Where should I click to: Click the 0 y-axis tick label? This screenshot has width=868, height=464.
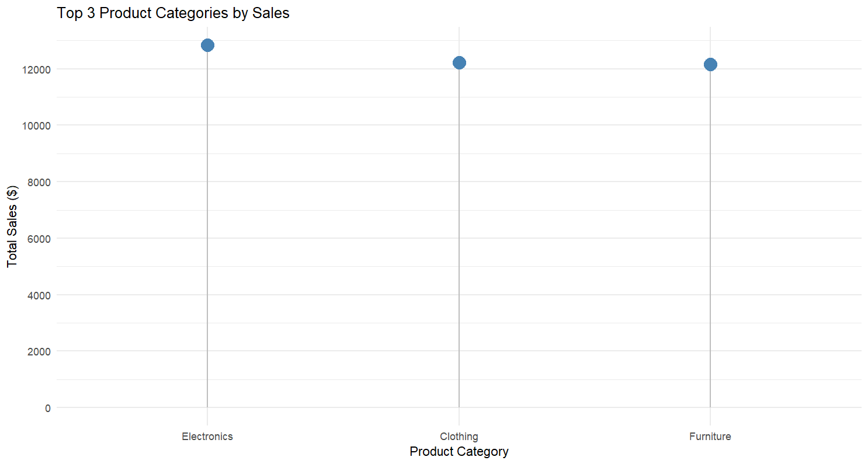click(48, 408)
